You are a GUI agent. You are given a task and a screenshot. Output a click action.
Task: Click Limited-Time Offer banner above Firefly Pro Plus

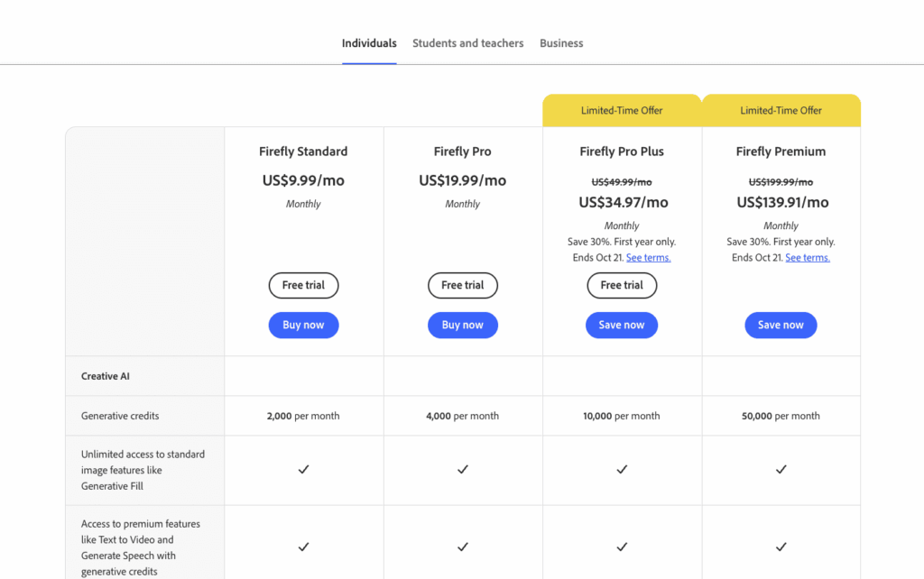(x=622, y=110)
